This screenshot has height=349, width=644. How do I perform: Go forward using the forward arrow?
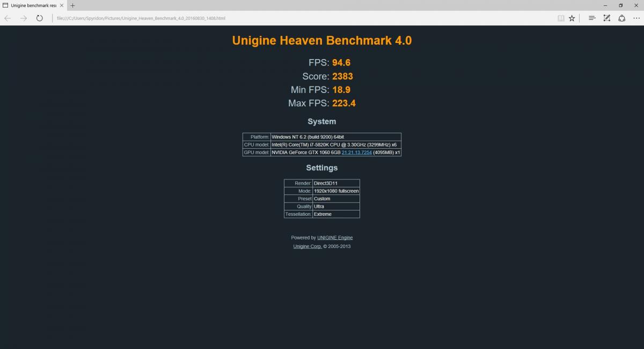tap(24, 18)
